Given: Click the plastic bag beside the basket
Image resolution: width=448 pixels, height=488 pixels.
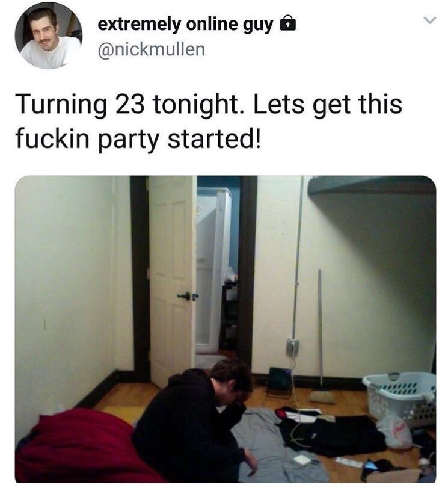Looking at the screenshot, I should [x=396, y=431].
